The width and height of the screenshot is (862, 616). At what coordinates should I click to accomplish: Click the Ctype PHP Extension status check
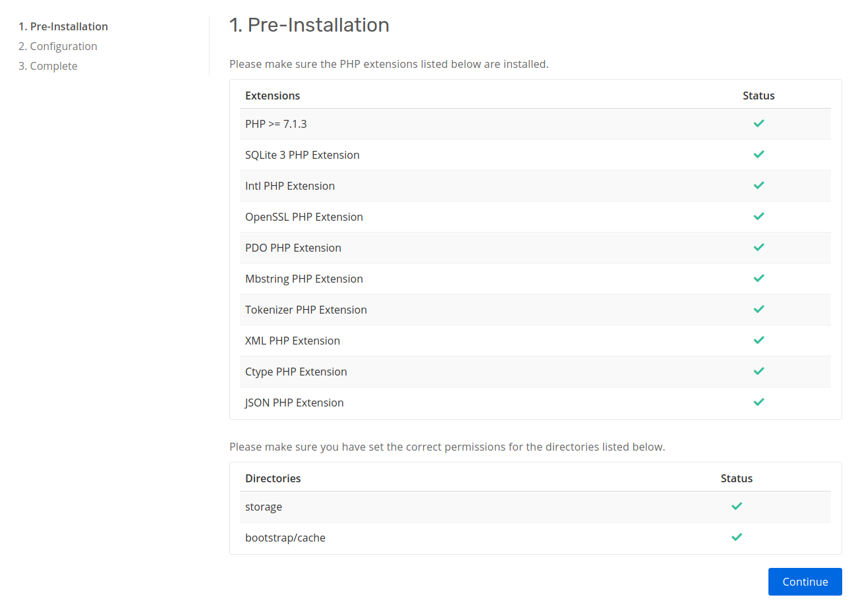(759, 371)
